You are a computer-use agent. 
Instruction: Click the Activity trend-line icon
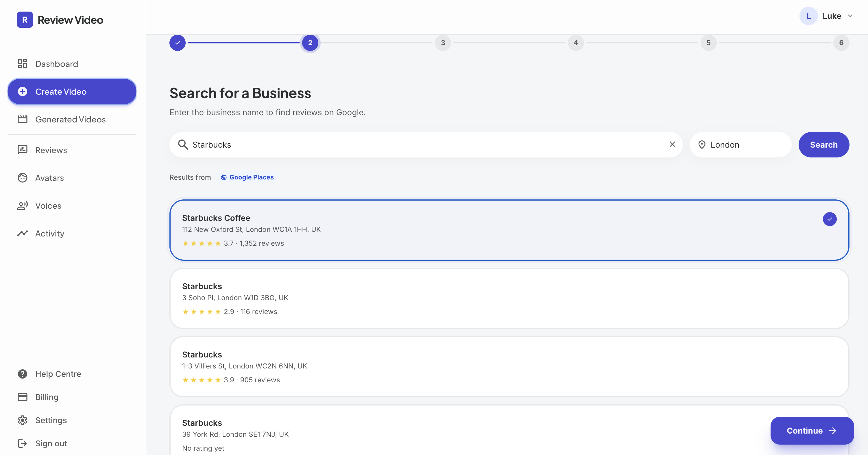pyautogui.click(x=23, y=233)
